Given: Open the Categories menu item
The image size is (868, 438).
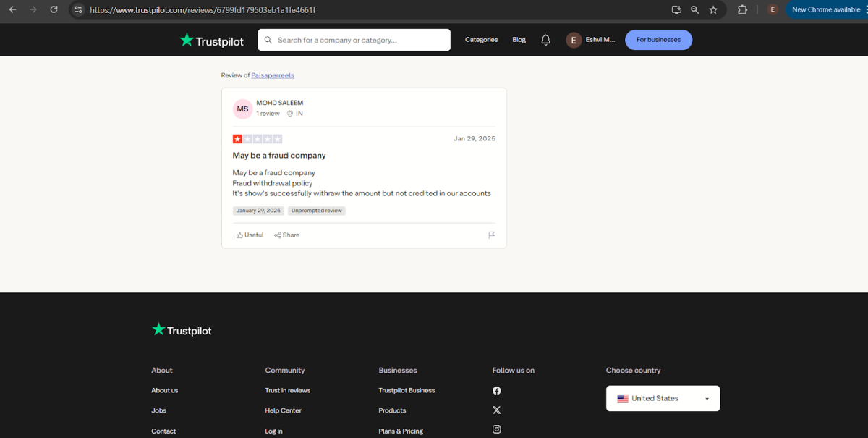Looking at the screenshot, I should tap(481, 40).
